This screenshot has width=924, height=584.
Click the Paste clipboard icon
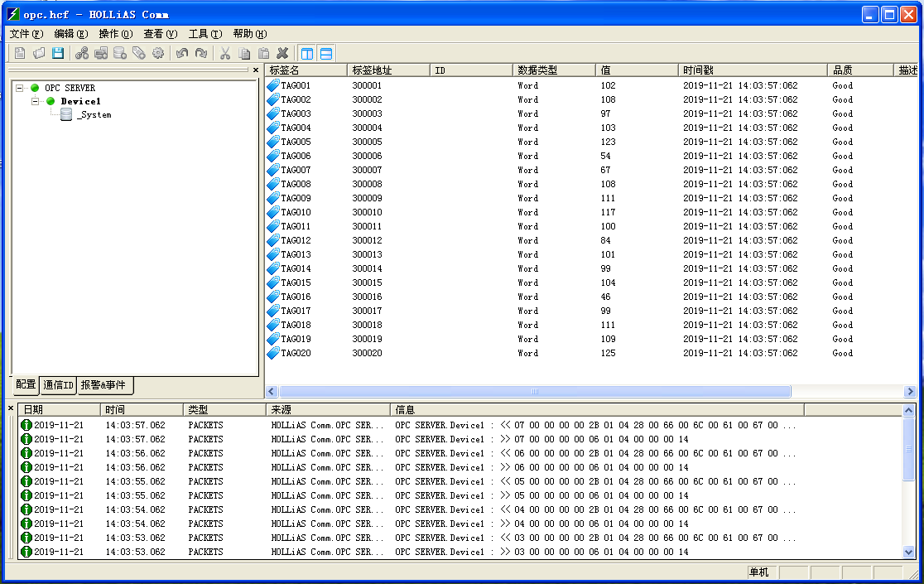click(x=263, y=53)
